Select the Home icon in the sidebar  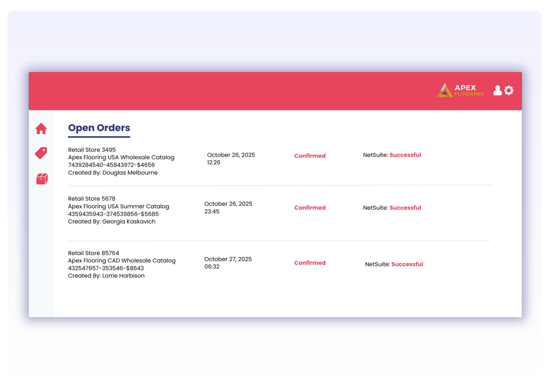point(41,129)
